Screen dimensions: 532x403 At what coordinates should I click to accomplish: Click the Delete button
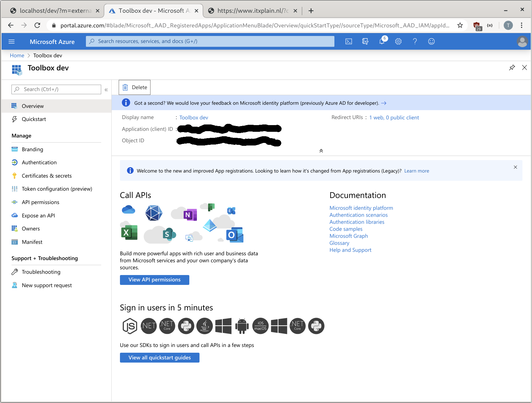[135, 87]
